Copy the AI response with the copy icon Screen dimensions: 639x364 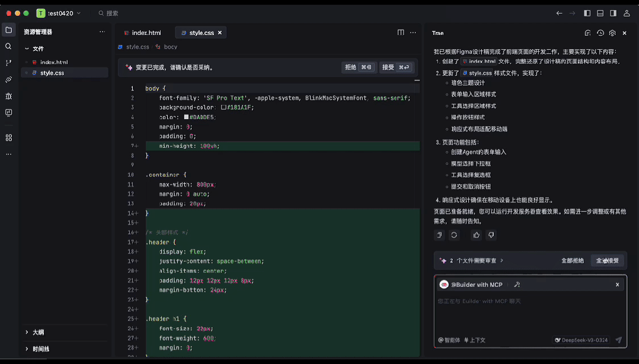point(439,235)
